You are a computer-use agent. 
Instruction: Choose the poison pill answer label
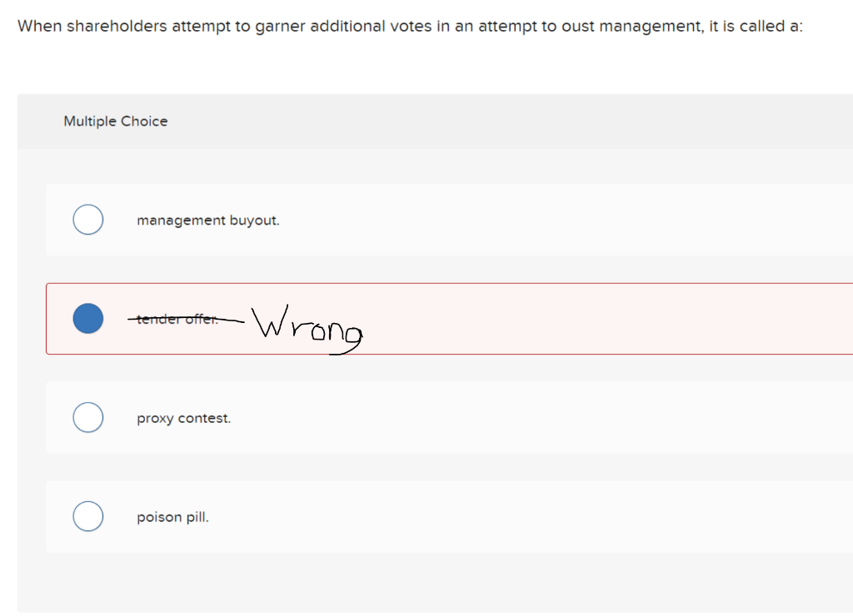click(172, 516)
